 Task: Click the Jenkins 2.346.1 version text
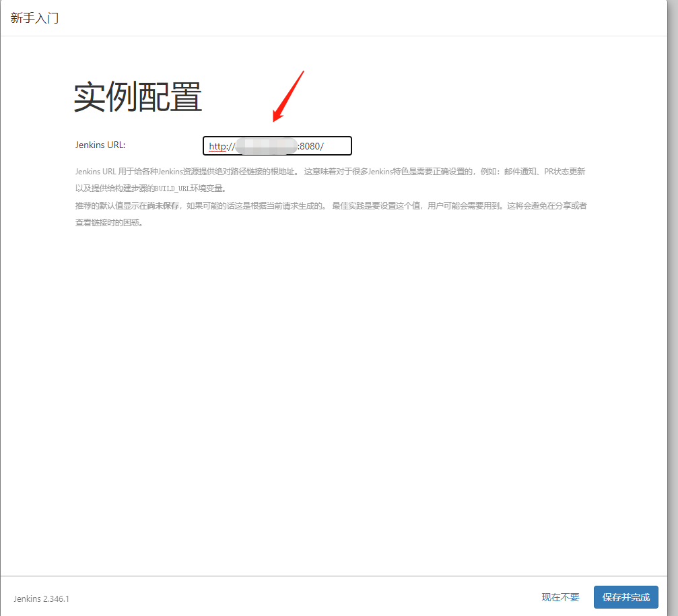tap(41, 598)
